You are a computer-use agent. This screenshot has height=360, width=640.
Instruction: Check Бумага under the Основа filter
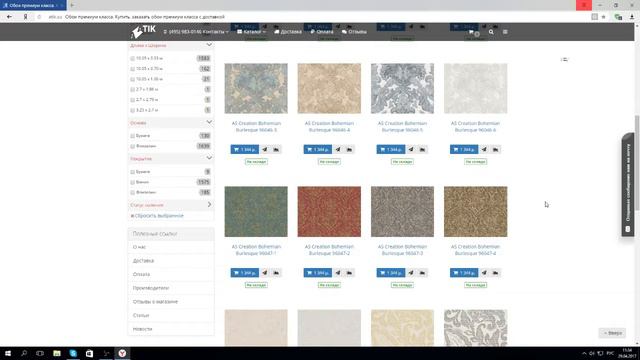(132, 136)
